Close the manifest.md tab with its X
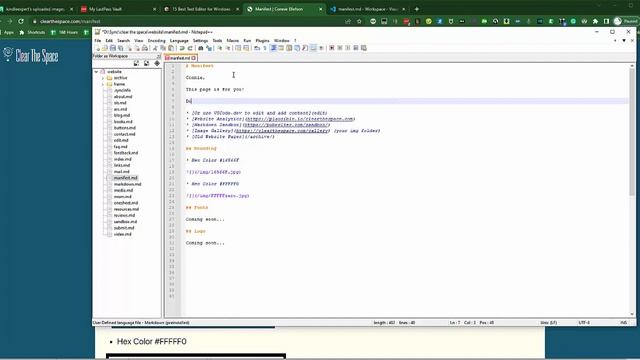Screen dimensions: 640x360 [x=194, y=58]
